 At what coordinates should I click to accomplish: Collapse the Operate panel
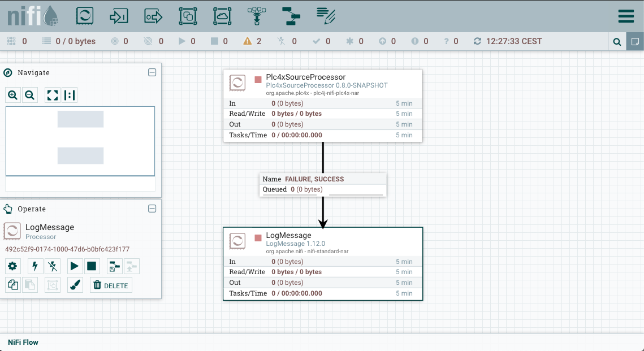152,209
